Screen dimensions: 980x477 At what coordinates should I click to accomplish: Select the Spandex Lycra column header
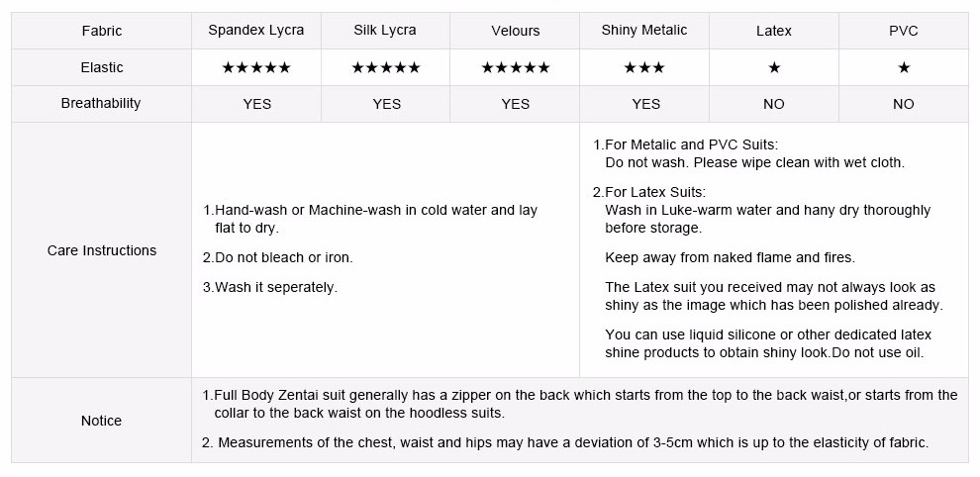[256, 31]
